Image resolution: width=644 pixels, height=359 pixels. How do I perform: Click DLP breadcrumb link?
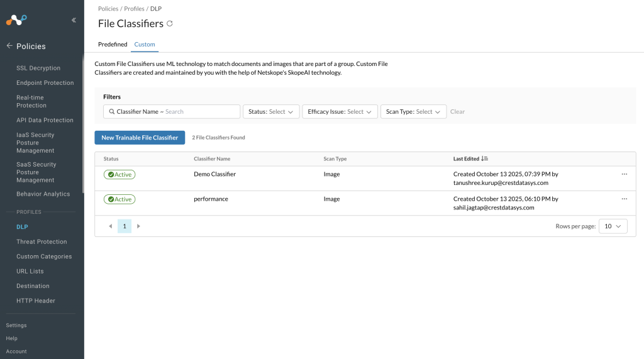pyautogui.click(x=156, y=9)
